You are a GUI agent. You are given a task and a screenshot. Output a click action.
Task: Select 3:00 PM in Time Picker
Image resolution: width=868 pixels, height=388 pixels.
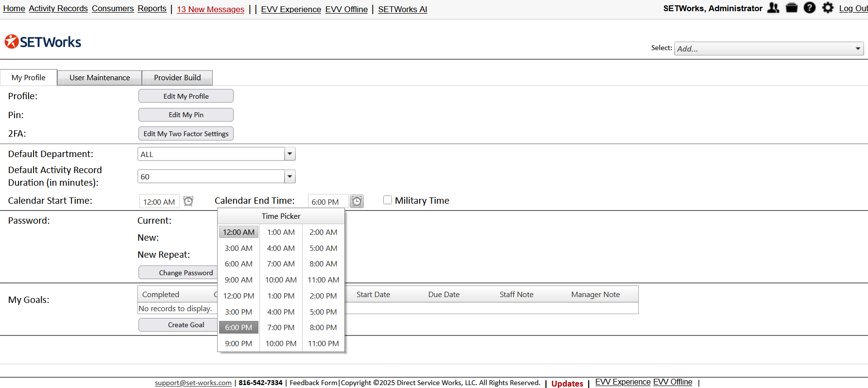(x=238, y=312)
